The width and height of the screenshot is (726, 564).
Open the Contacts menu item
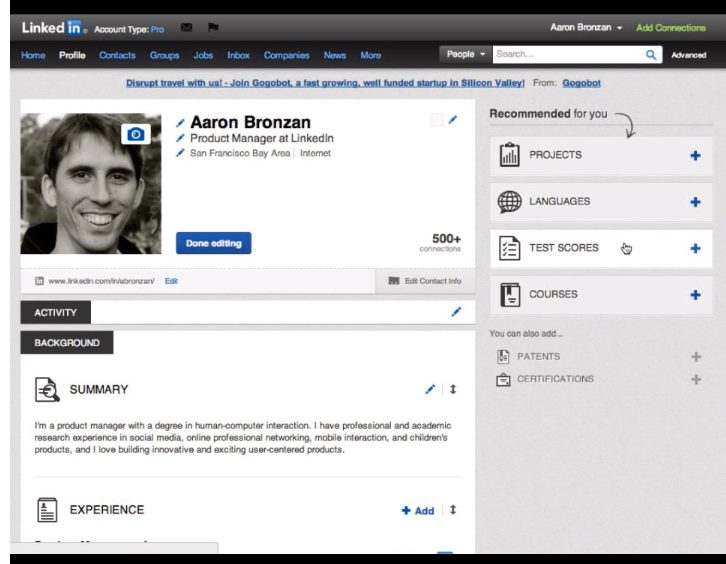click(x=117, y=55)
